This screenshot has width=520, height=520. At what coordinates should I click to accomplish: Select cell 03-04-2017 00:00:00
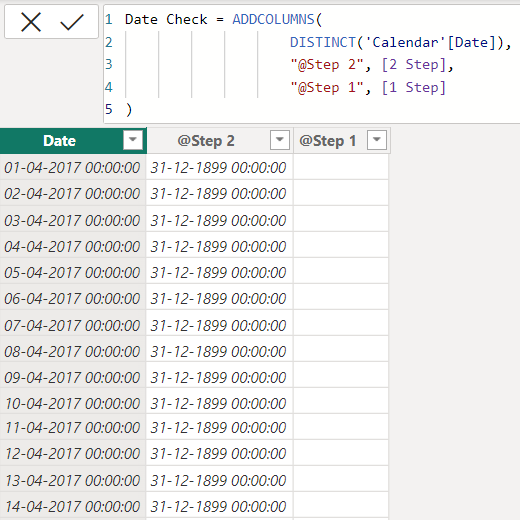73,220
